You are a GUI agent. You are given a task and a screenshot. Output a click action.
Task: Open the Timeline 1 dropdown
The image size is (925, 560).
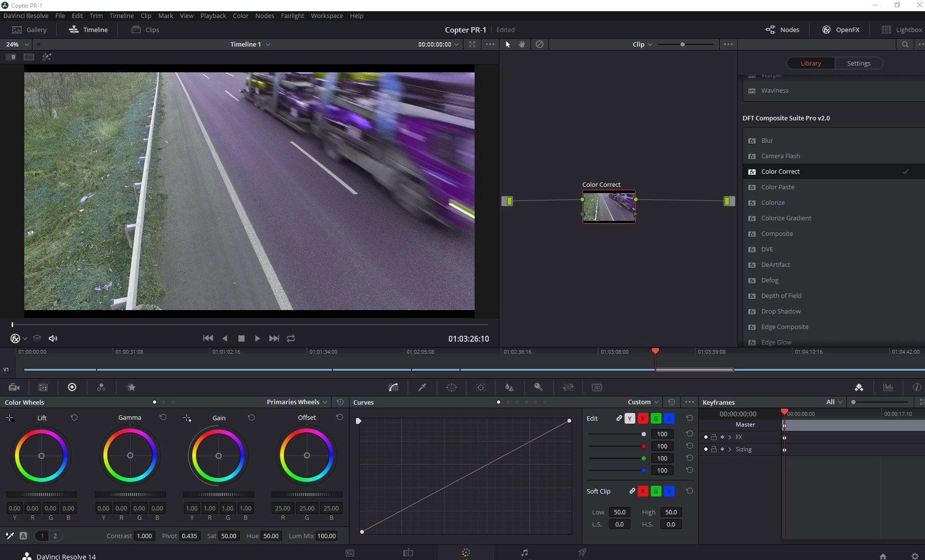click(250, 44)
